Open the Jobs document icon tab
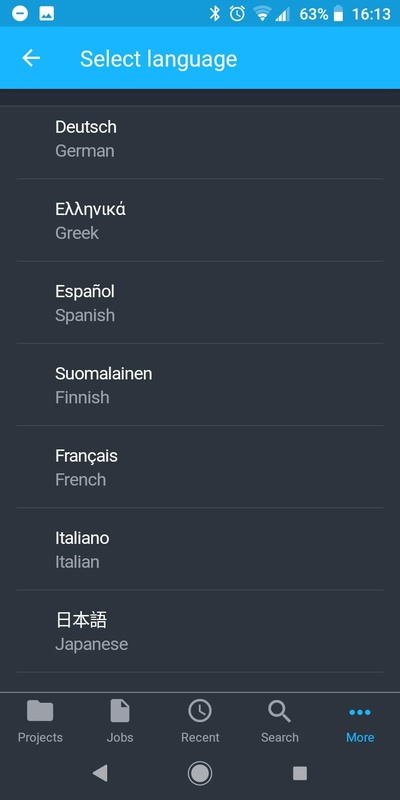Image resolution: width=400 pixels, height=800 pixels. (120, 722)
